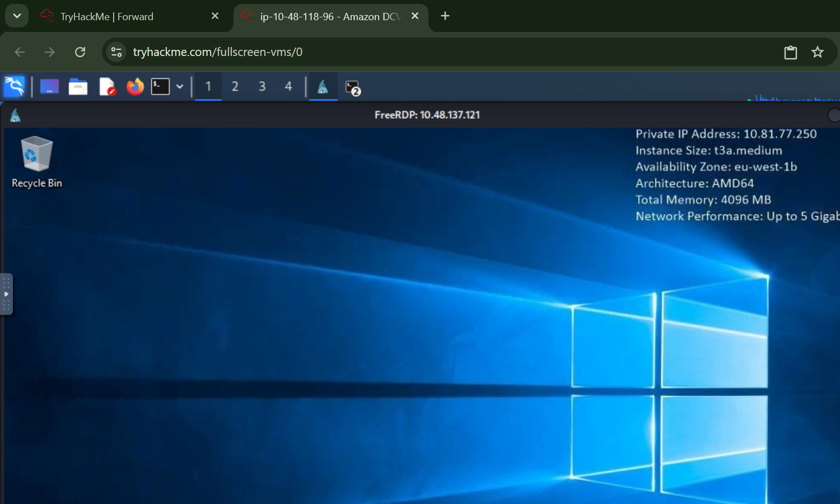Expand the side handle with arrow

click(6, 294)
